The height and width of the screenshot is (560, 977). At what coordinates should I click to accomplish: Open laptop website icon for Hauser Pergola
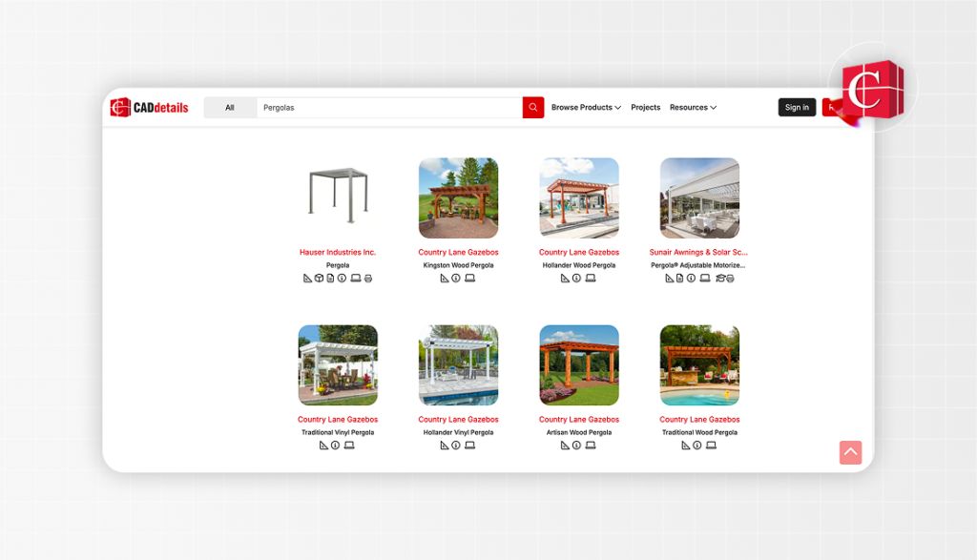(x=355, y=279)
